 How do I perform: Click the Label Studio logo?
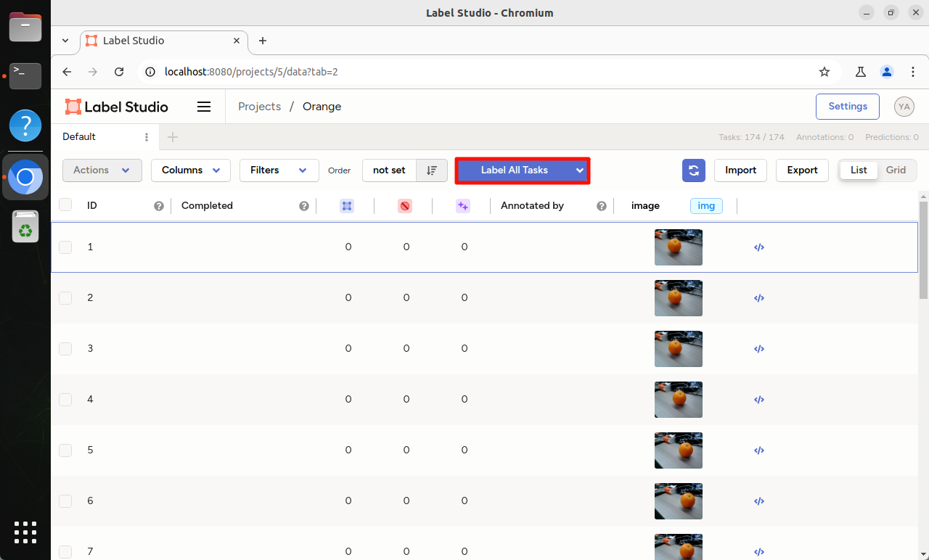(x=117, y=107)
